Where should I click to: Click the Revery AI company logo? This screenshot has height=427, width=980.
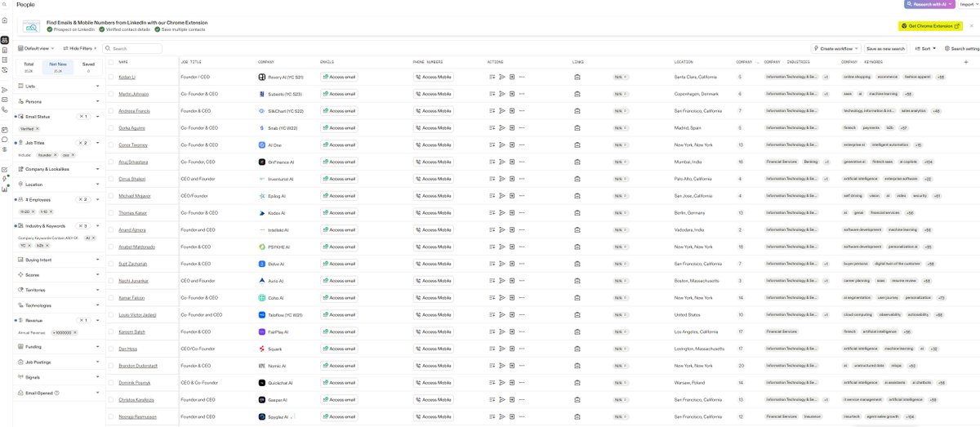pos(261,77)
